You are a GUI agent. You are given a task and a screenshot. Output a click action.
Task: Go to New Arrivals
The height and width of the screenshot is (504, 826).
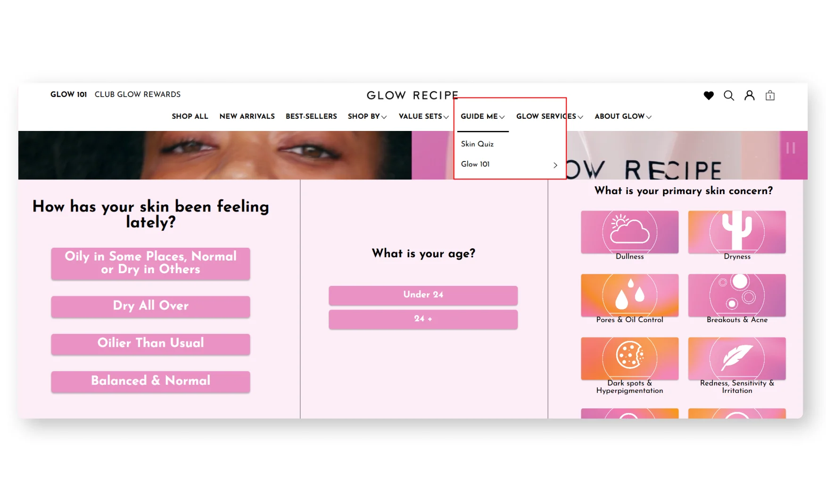click(x=247, y=116)
